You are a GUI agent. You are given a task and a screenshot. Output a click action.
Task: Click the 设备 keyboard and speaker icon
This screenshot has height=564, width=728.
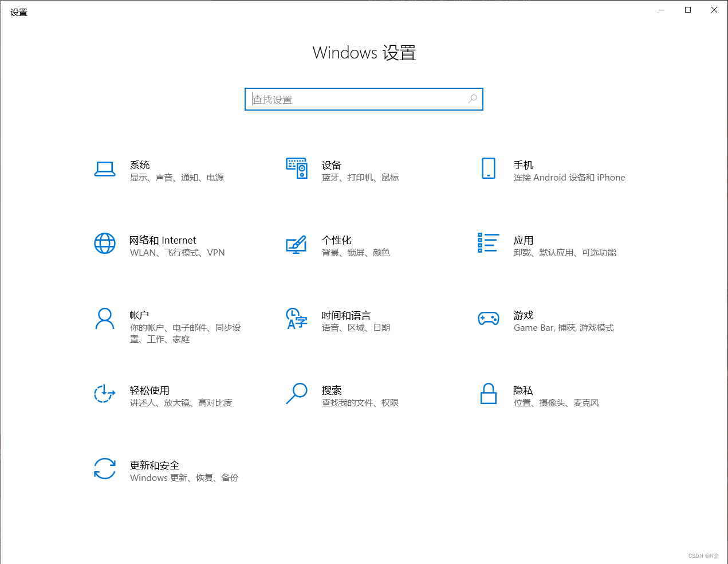pyautogui.click(x=297, y=169)
